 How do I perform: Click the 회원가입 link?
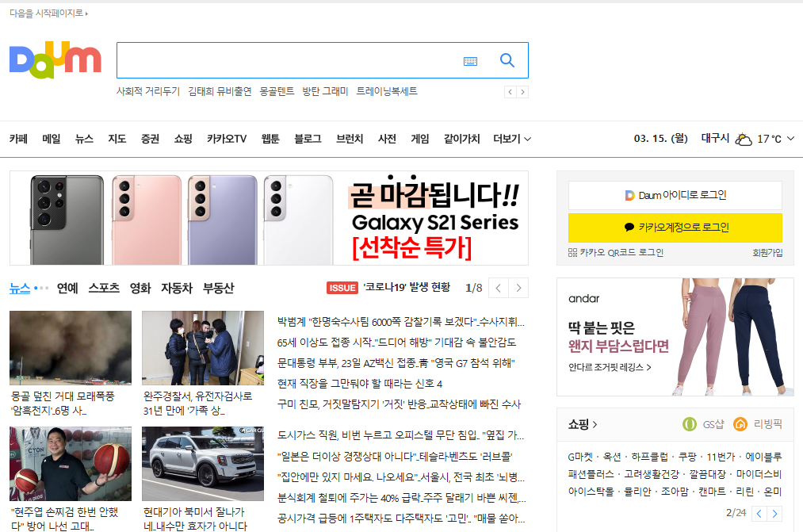pos(767,252)
